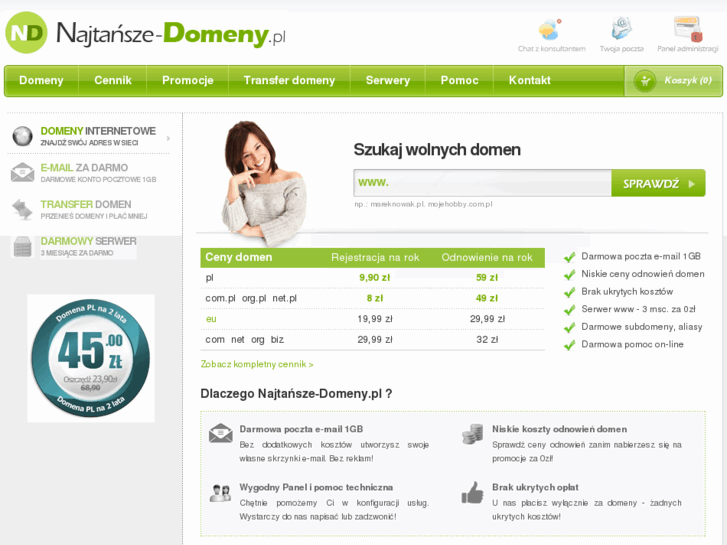Click the 32 zł com renewal price
The width and height of the screenshot is (727, 545).
point(487,340)
